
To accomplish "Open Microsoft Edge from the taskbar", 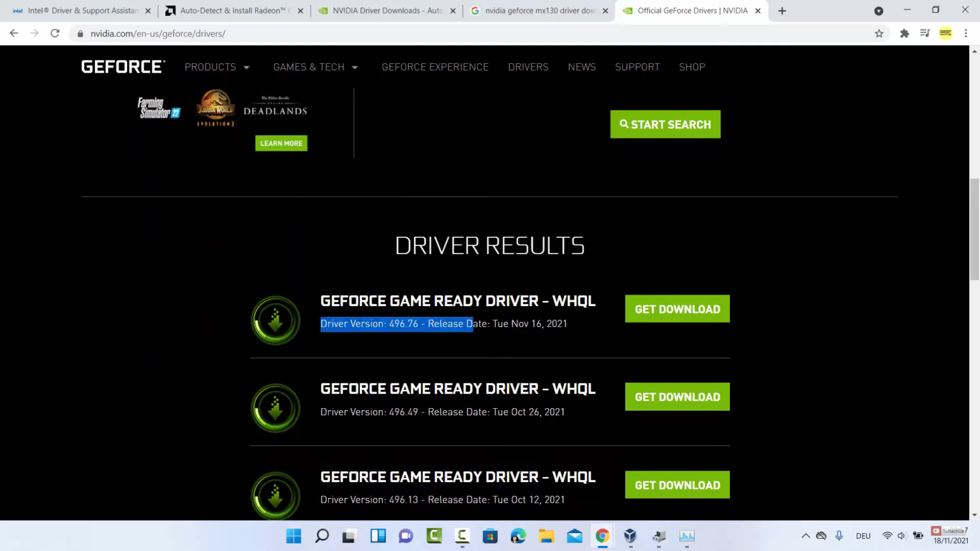I will [x=518, y=536].
